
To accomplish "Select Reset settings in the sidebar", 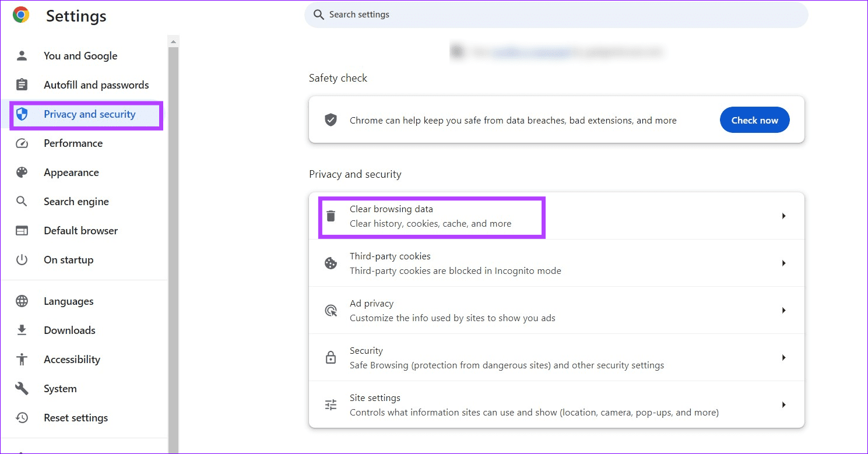I will 76,417.
